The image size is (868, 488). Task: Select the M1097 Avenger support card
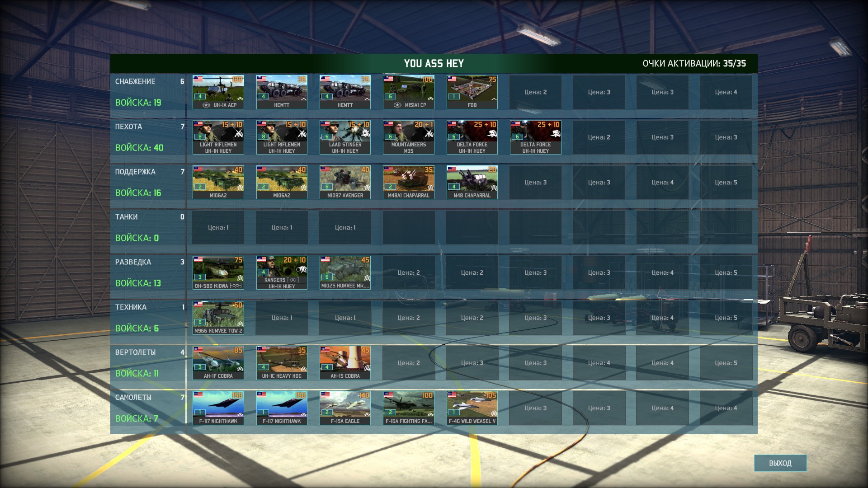[x=345, y=183]
